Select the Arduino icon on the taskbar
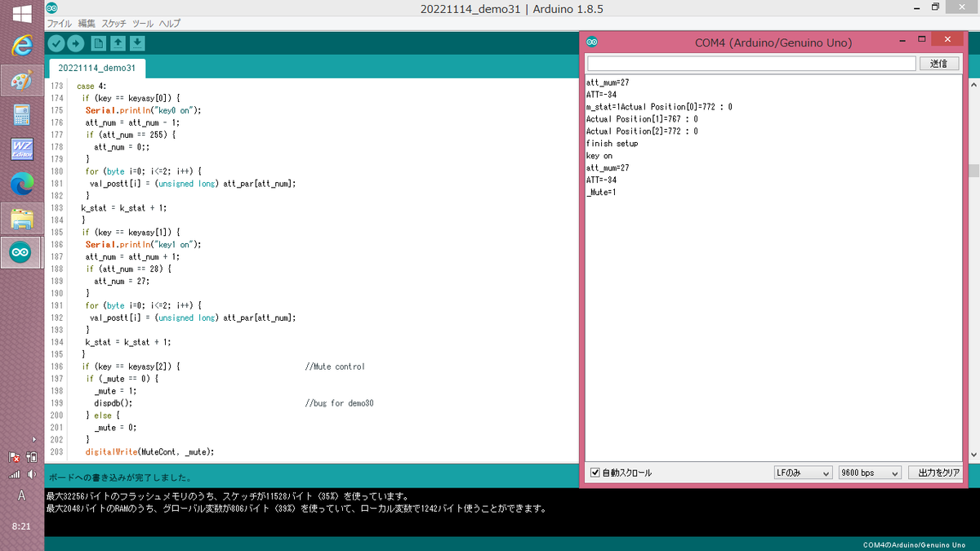Screen dimensions: 980x551 tap(21, 253)
